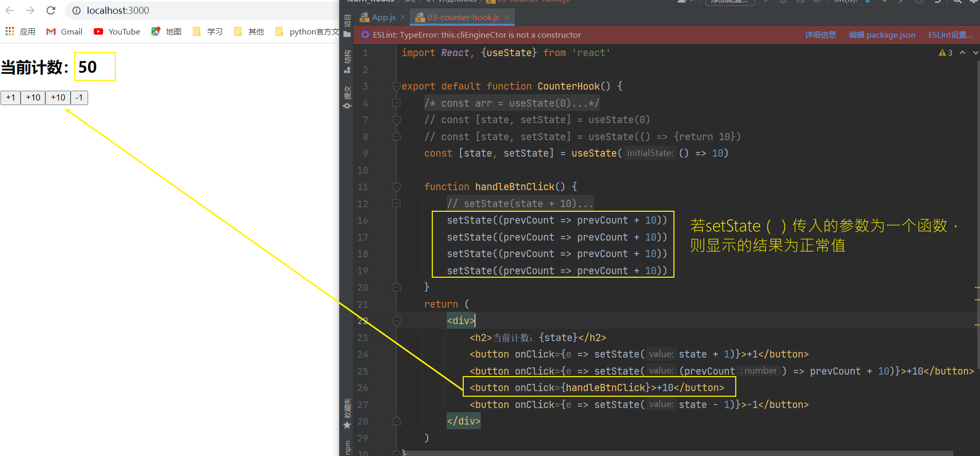Image resolution: width=980 pixels, height=456 pixels.
Task: View site info for localhost:3000
Action: (x=76, y=10)
